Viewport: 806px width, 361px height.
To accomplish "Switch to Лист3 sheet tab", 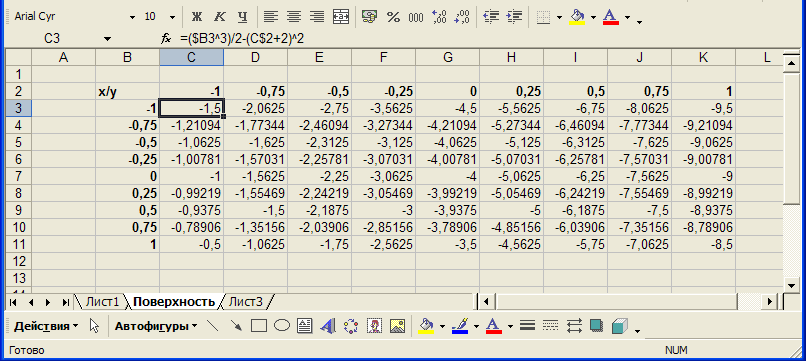I will click(246, 302).
